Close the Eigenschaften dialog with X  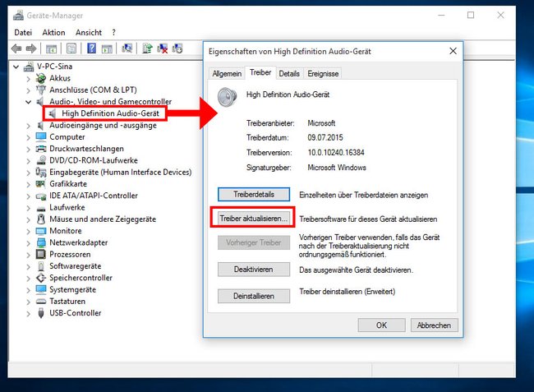453,51
